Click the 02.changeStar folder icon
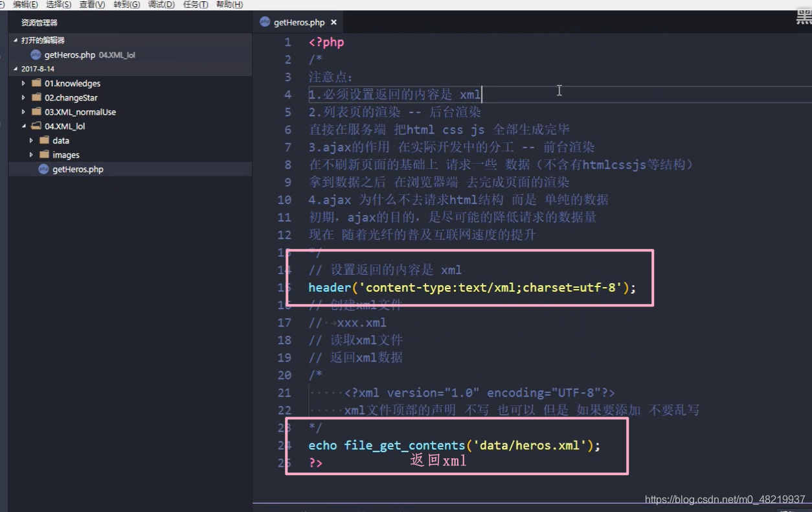The height and width of the screenshot is (512, 812). point(36,97)
